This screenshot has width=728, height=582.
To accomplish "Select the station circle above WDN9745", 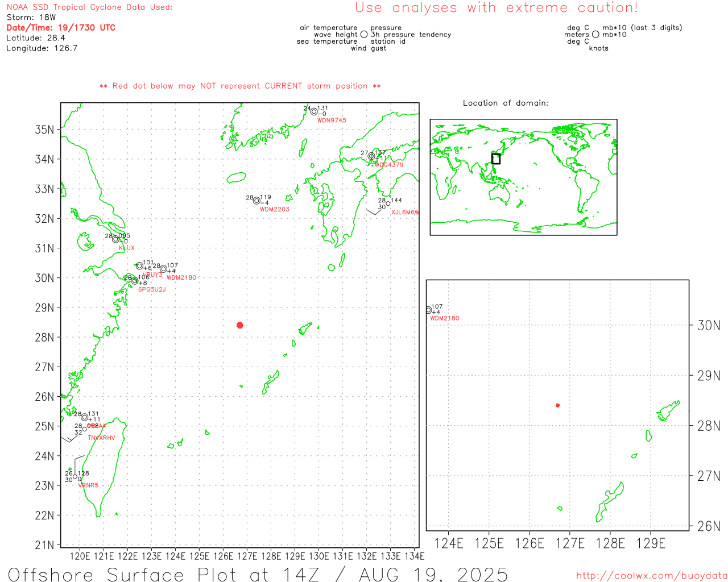I will click(x=314, y=111).
